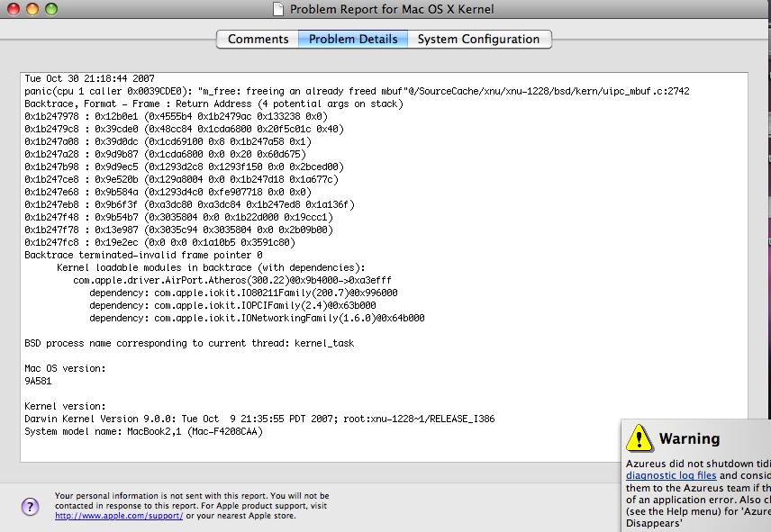Click backtrace row starting 0x1b247978

(176, 116)
